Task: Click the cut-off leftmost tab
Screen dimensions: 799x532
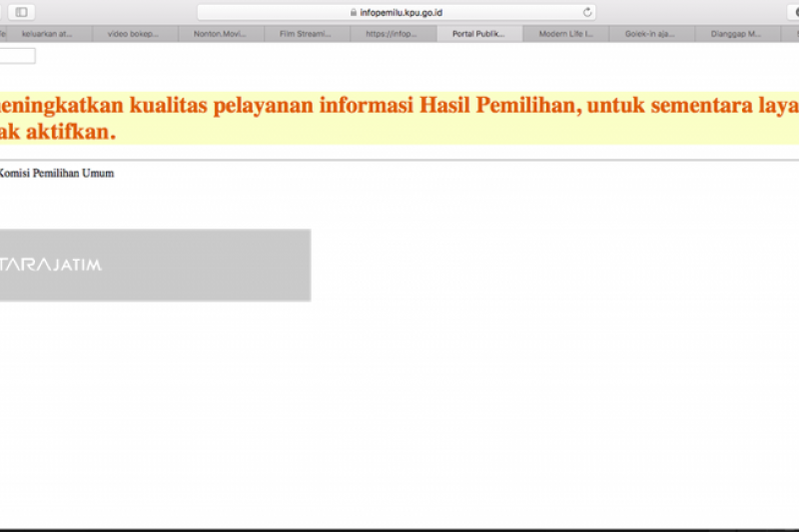Action: coord(3,34)
